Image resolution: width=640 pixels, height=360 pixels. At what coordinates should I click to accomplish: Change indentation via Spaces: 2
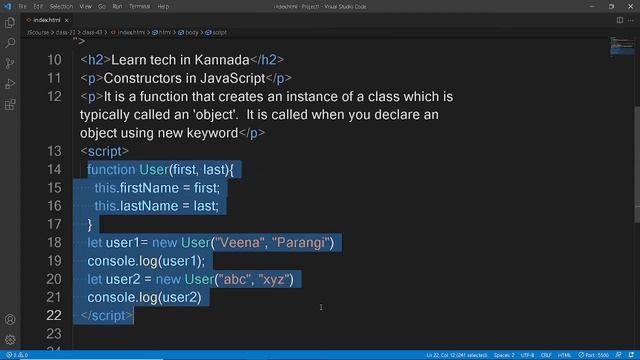[504, 355]
